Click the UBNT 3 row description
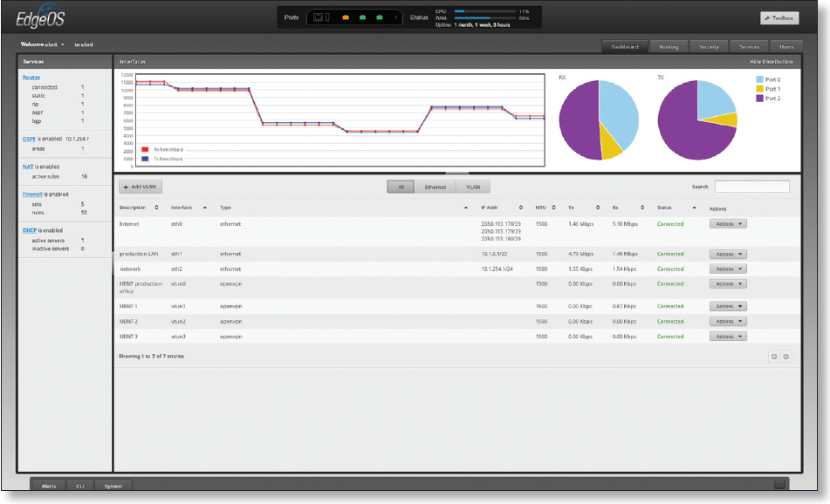Image resolution: width=830 pixels, height=504 pixels. pyautogui.click(x=128, y=336)
